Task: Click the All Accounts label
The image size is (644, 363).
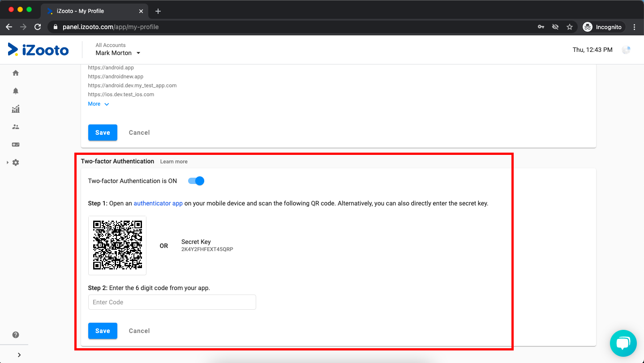Action: pyautogui.click(x=111, y=45)
